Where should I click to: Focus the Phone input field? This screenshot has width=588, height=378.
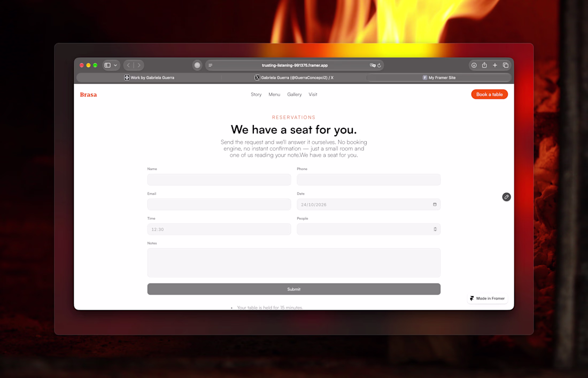369,180
